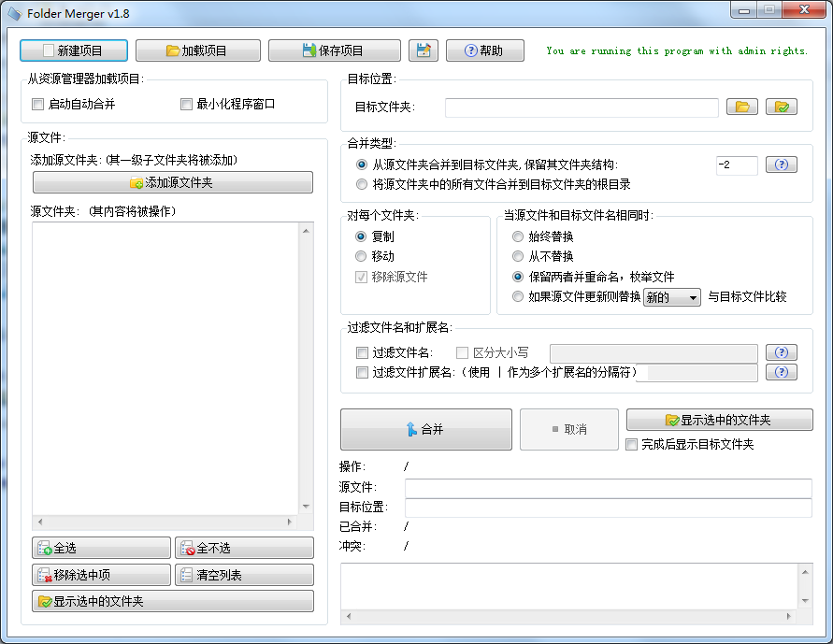The width and height of the screenshot is (833, 644).
Task: Click 添加源文件夹 add source folder button
Action: coord(172,182)
